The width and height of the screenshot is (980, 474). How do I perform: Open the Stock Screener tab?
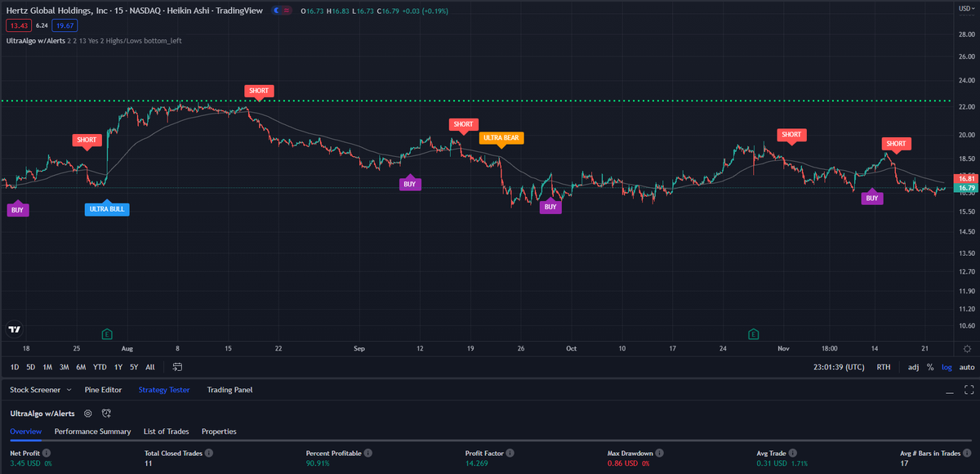point(34,390)
